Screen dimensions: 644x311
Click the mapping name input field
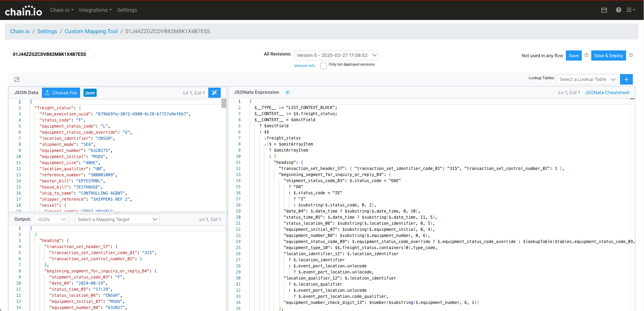tap(52, 54)
